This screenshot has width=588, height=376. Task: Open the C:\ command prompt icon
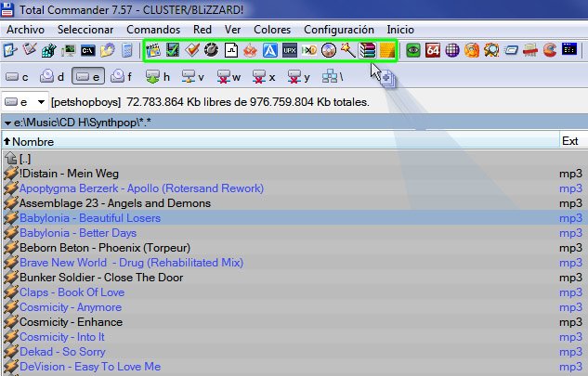87,50
